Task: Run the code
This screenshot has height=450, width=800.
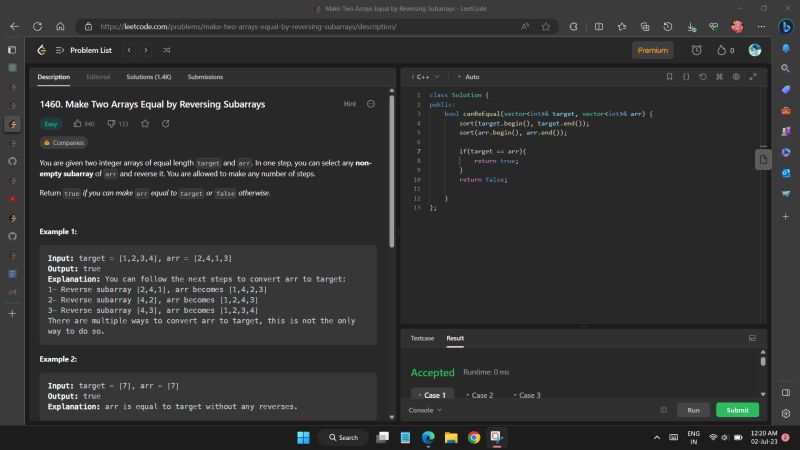Action: point(693,410)
